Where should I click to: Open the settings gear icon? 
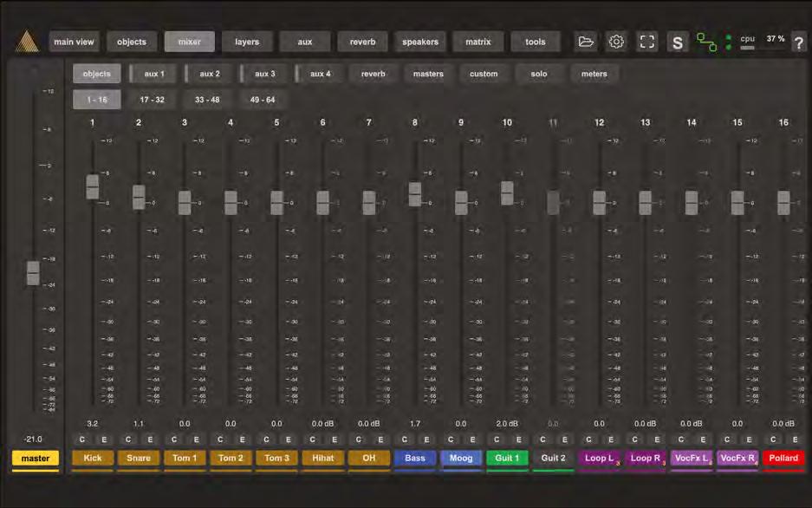616,42
